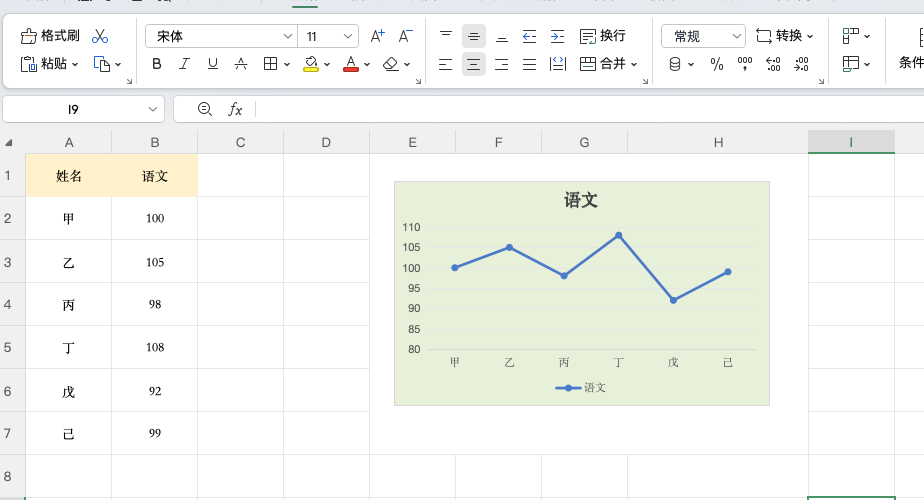The height and width of the screenshot is (500, 924).
Task: Activate the 格式刷 format painter
Action: pyautogui.click(x=50, y=36)
